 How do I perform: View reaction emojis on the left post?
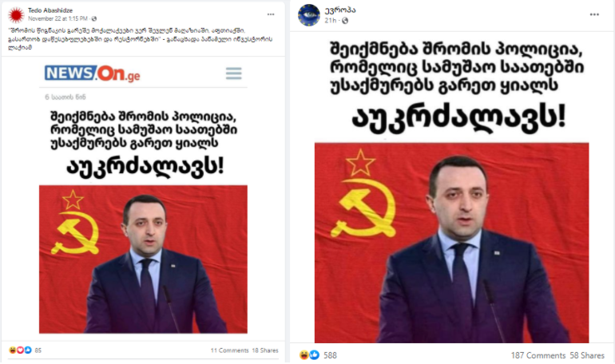pyautogui.click(x=20, y=350)
